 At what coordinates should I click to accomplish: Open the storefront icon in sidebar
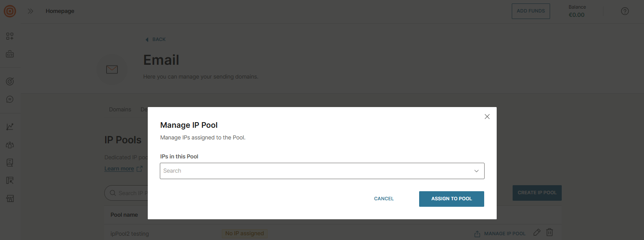[10, 199]
